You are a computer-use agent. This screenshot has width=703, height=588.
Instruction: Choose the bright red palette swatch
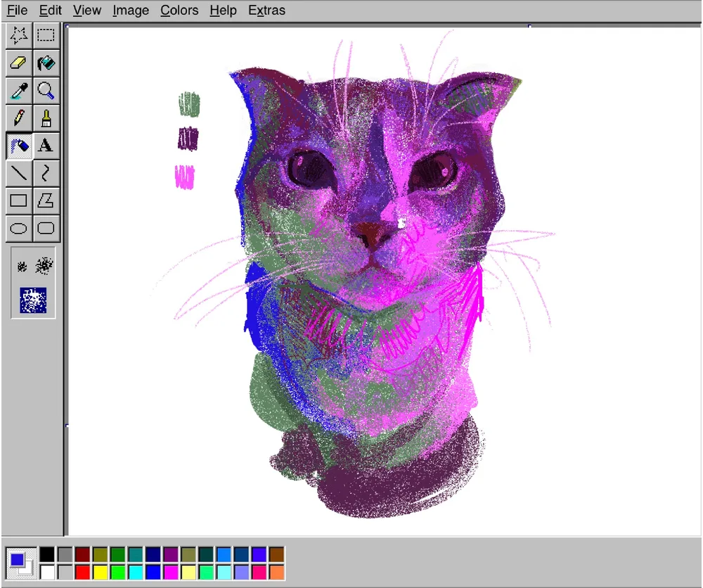[x=82, y=573]
